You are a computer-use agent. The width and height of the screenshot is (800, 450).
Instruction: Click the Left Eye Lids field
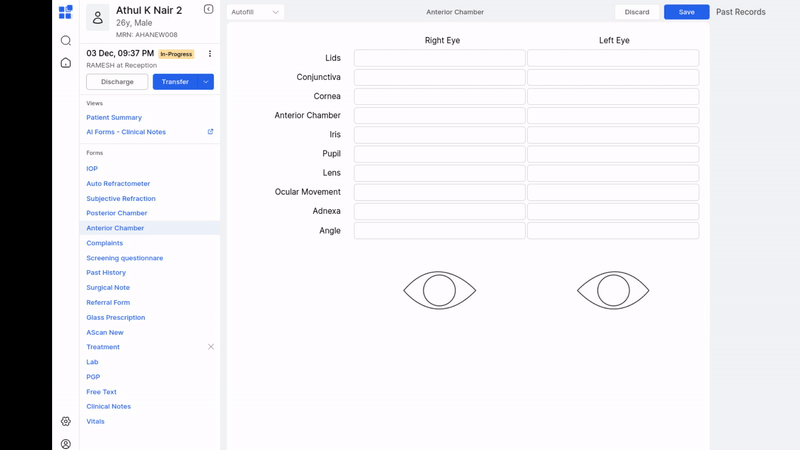pos(613,58)
